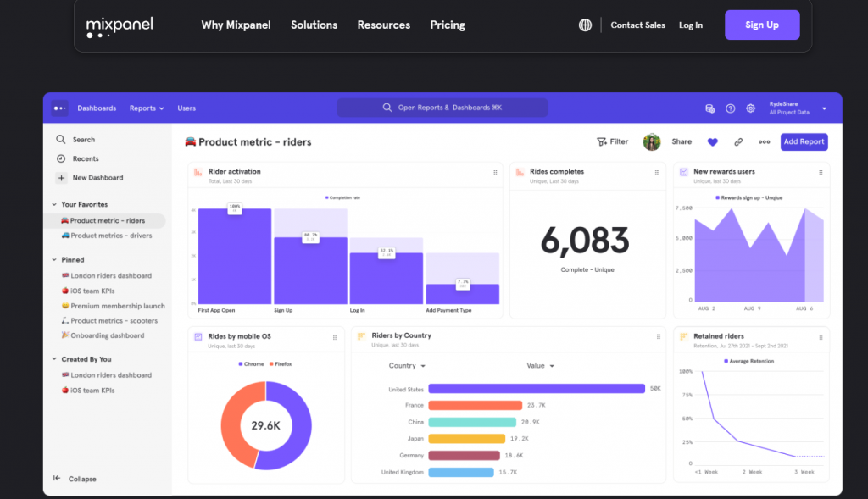Open Premium membership launch dashboard

click(x=118, y=306)
